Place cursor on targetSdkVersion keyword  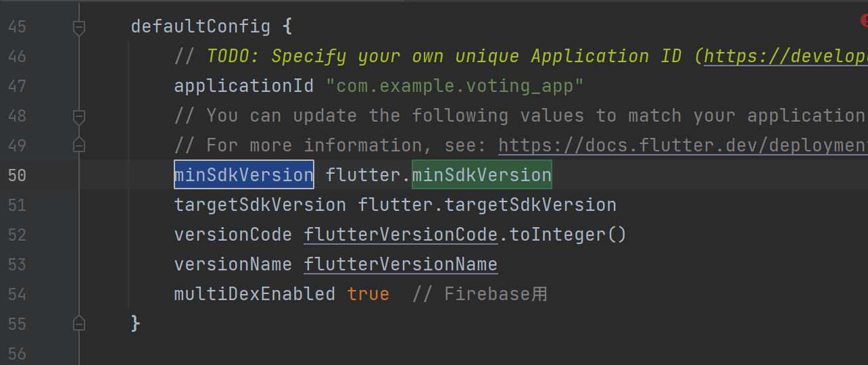260,205
